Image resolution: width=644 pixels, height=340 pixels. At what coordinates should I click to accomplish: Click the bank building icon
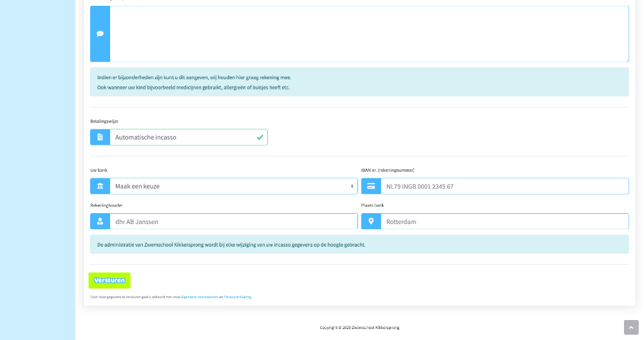coord(100,186)
